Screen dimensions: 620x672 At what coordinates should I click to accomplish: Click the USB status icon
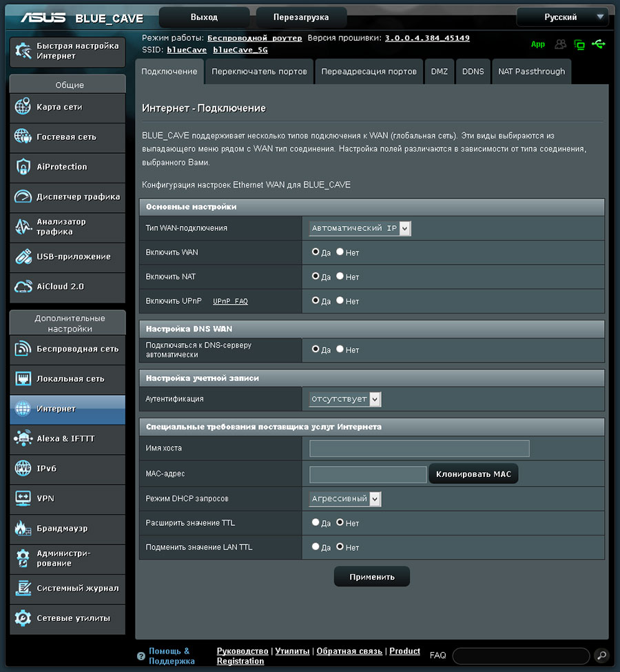pyautogui.click(x=599, y=43)
